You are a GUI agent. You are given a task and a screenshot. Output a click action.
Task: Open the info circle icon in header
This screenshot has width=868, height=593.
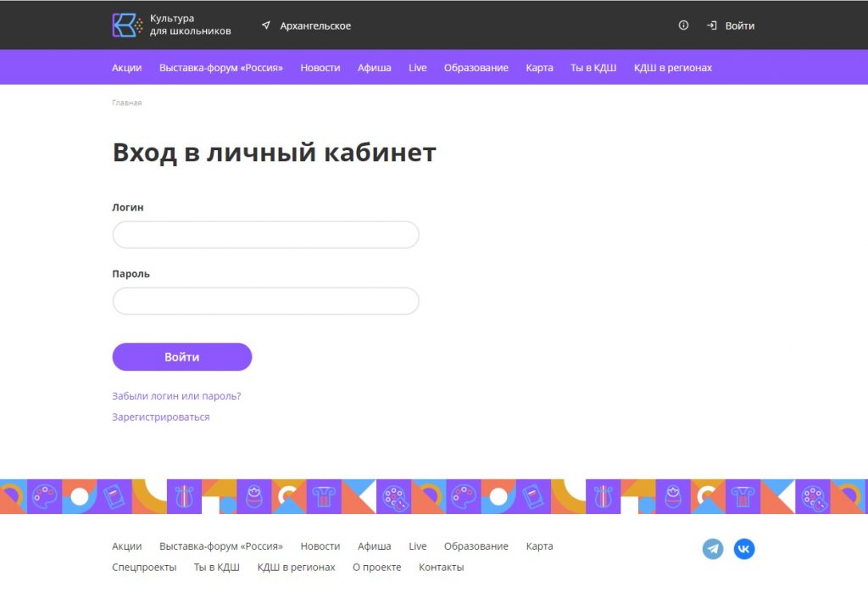click(683, 25)
